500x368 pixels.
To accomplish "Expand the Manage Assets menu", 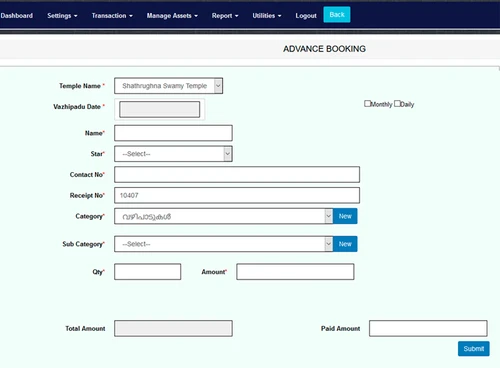I will point(172,16).
